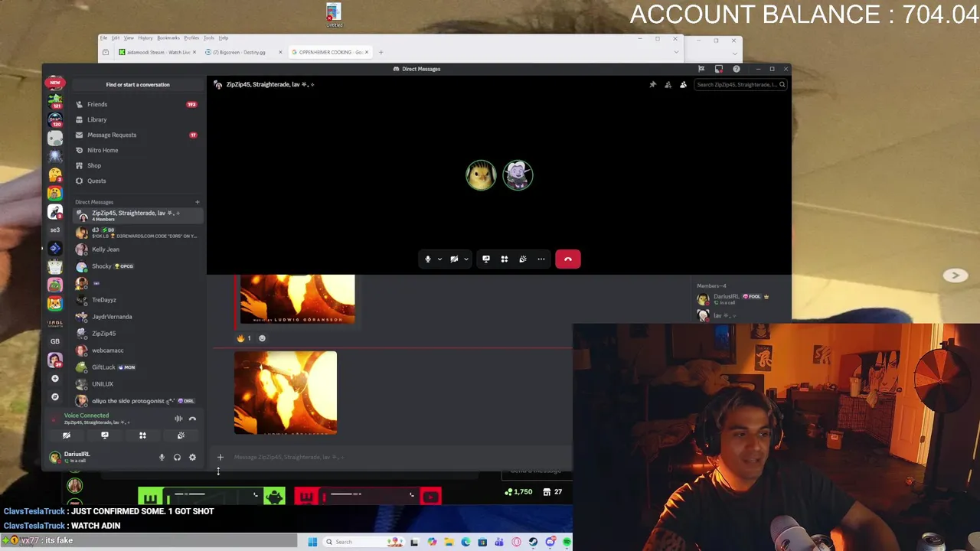Hang up with the red call button
This screenshot has height=551, width=980.
[567, 259]
